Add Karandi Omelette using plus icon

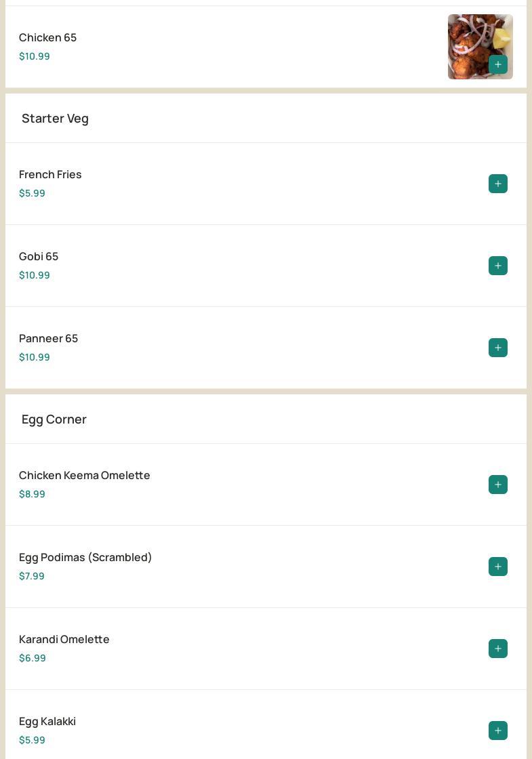click(x=497, y=649)
